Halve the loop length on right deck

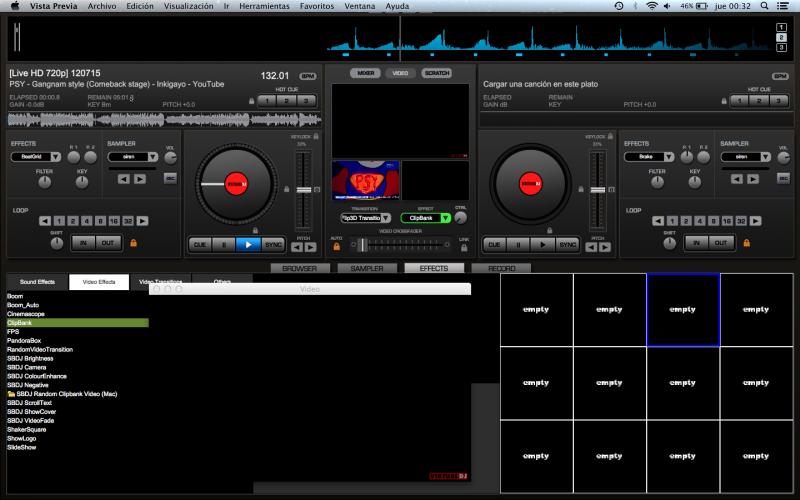coord(658,221)
